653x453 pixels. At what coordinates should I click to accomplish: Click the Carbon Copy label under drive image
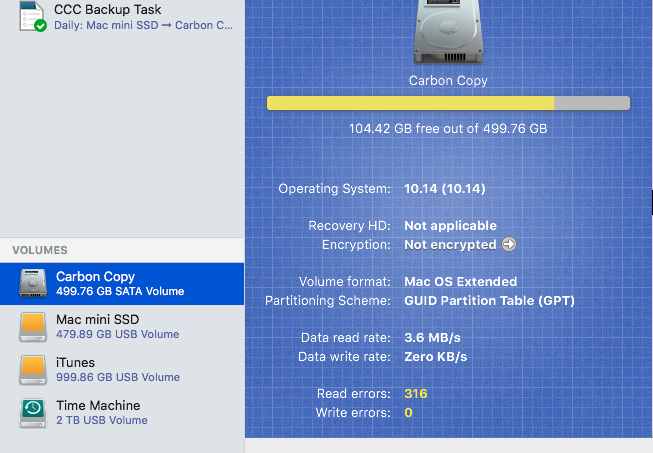pos(448,80)
